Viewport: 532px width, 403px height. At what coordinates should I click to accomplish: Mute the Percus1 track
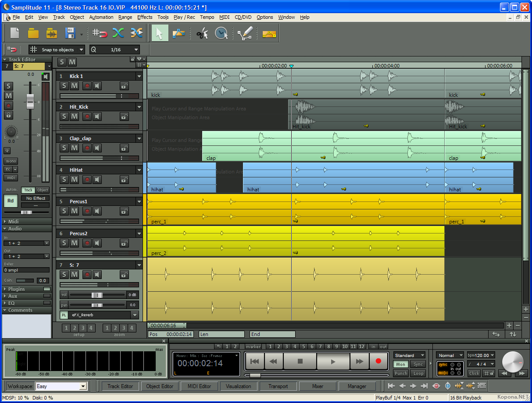click(x=74, y=211)
